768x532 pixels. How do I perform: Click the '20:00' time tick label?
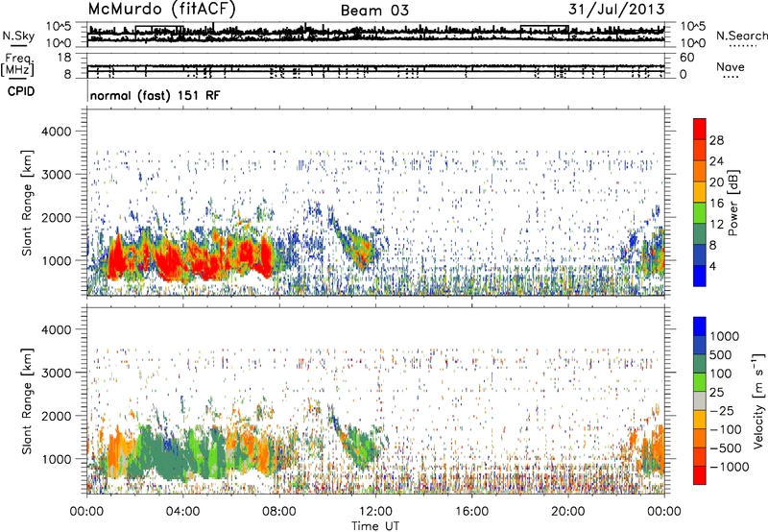(567, 512)
